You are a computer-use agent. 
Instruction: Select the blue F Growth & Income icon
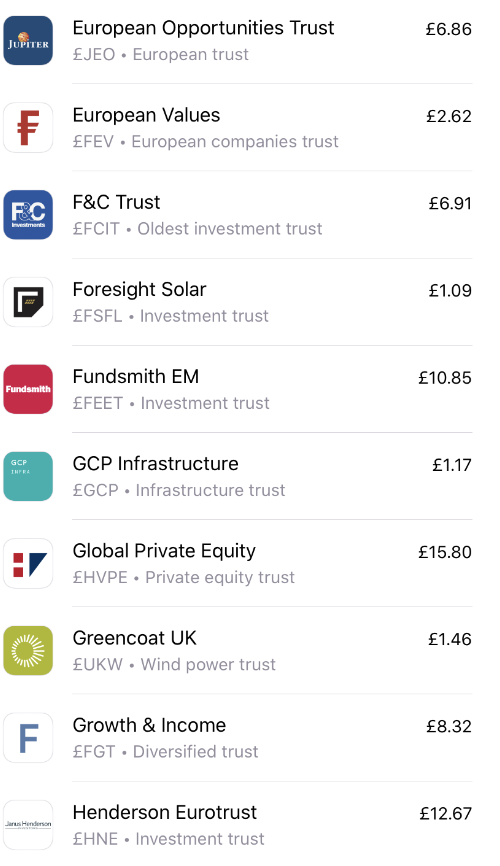tap(28, 738)
